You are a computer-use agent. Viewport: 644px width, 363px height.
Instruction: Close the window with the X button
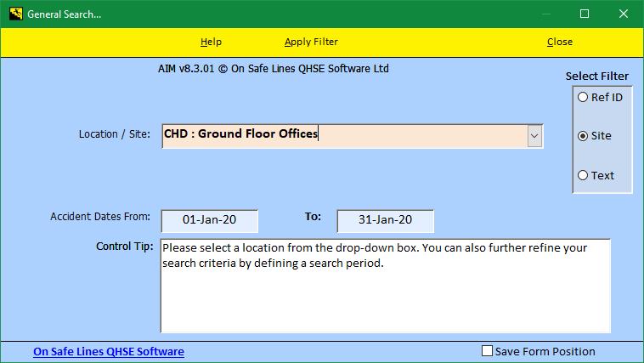coord(624,14)
